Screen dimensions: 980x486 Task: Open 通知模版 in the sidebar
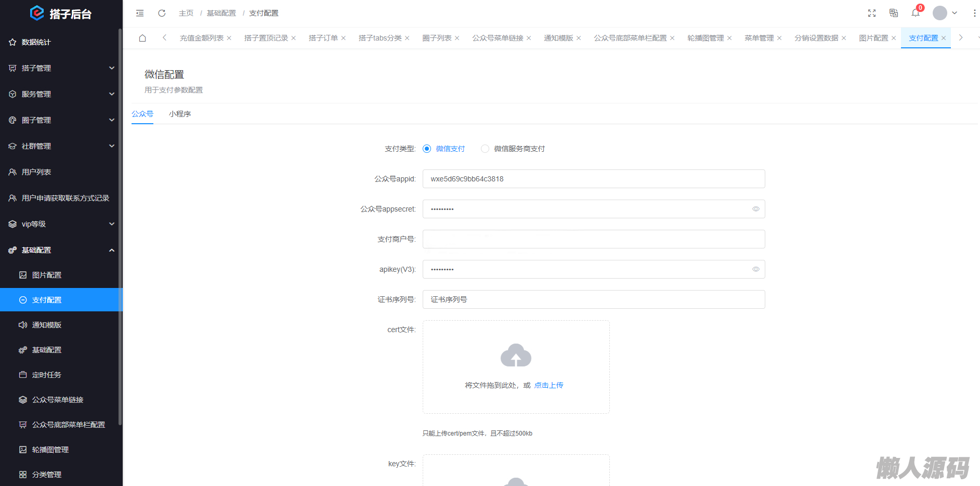pos(47,325)
